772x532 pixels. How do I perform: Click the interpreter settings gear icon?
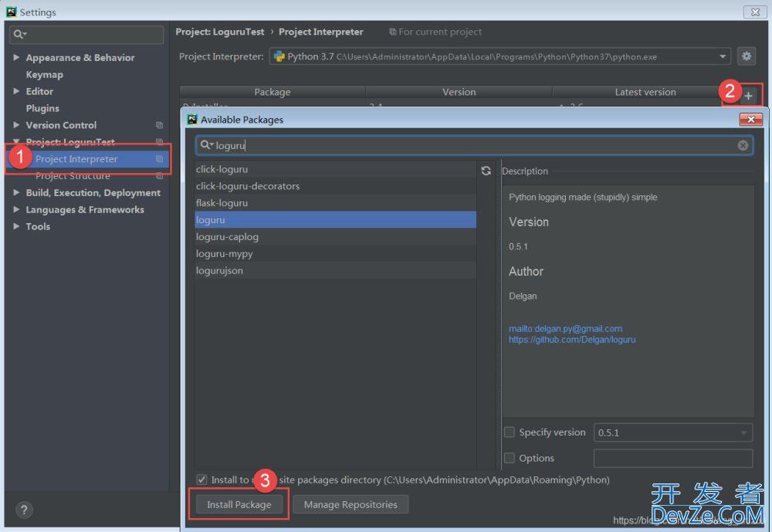pyautogui.click(x=747, y=56)
